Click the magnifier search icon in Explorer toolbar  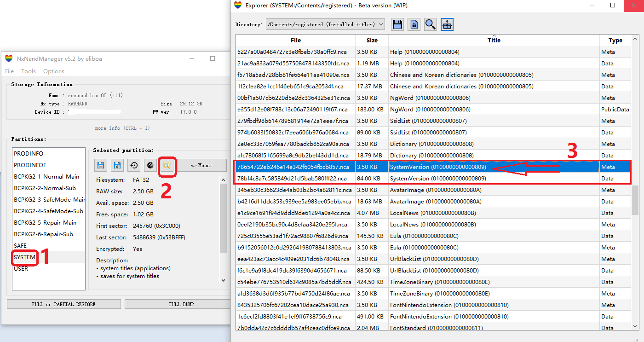(430, 25)
